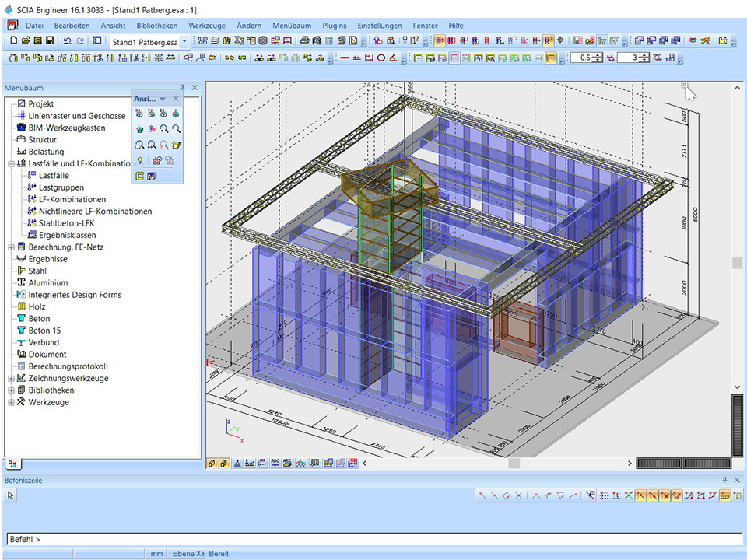Click the dot grid snap icon
This screenshot has width=747, height=560.
[x=605, y=495]
